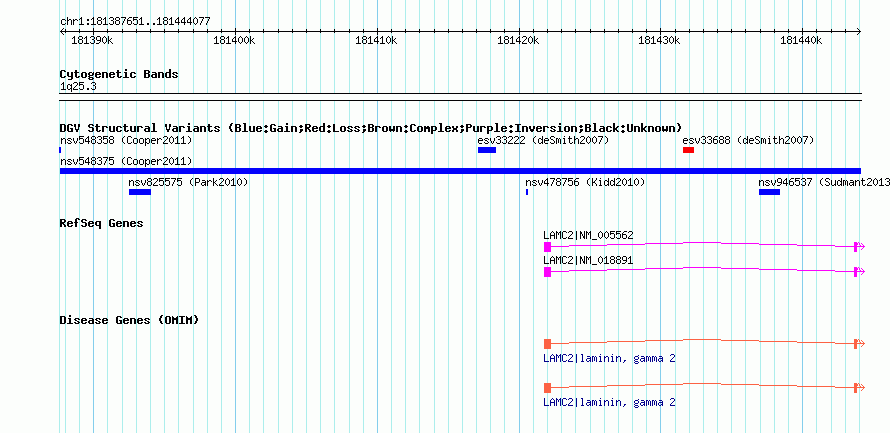
Task: Open the nsv946537 (Sudmant2013 label
Action: pos(824,182)
